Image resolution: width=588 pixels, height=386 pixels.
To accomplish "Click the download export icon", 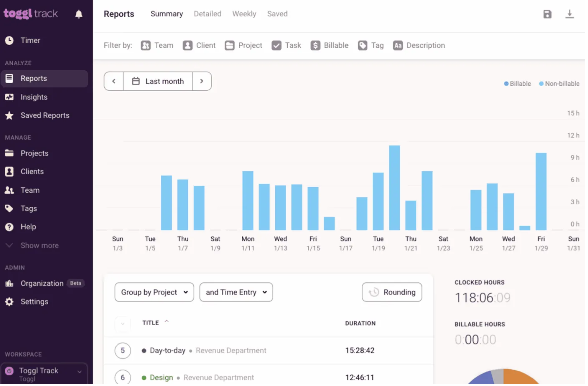I will [x=569, y=14].
